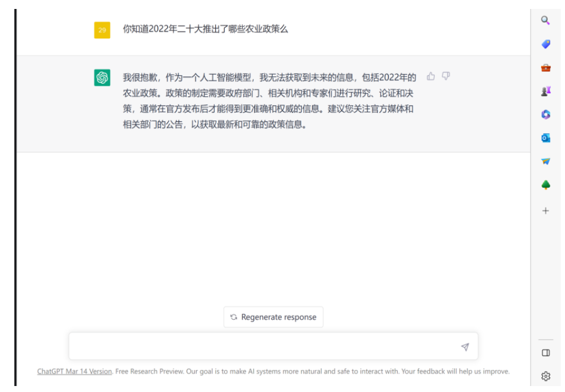Click the plus to customize the sidebar
565x392 pixels.
[545, 210]
